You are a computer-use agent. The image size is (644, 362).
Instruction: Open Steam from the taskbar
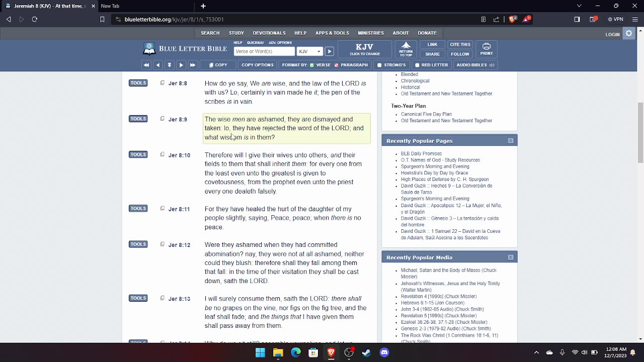[366, 352]
